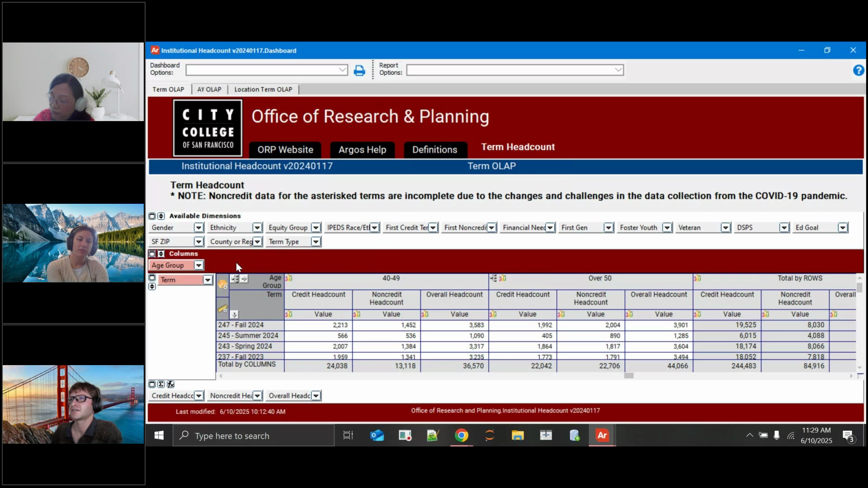Toggle the up-down arrows next to the Term field
The image size is (868, 488).
[x=152, y=286]
